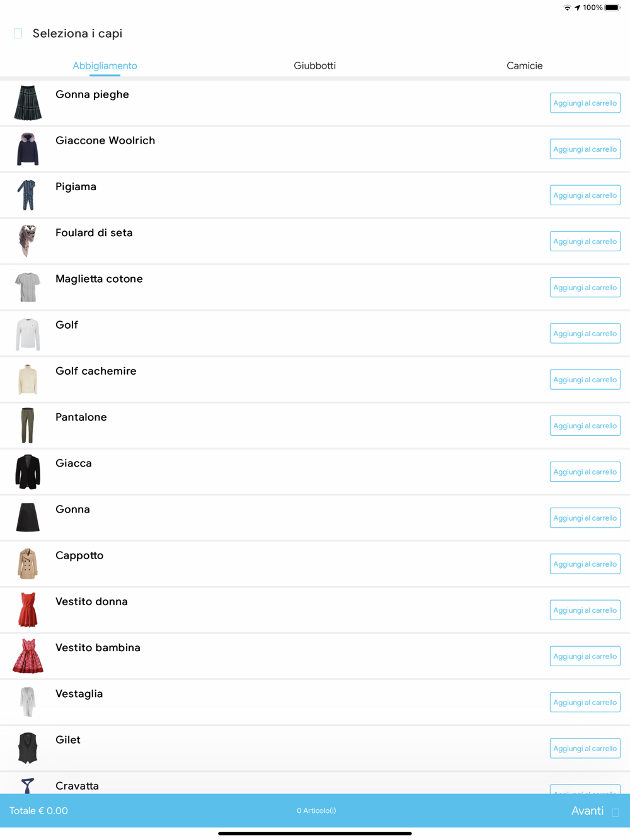Proceed with the Avanti button

click(587, 811)
